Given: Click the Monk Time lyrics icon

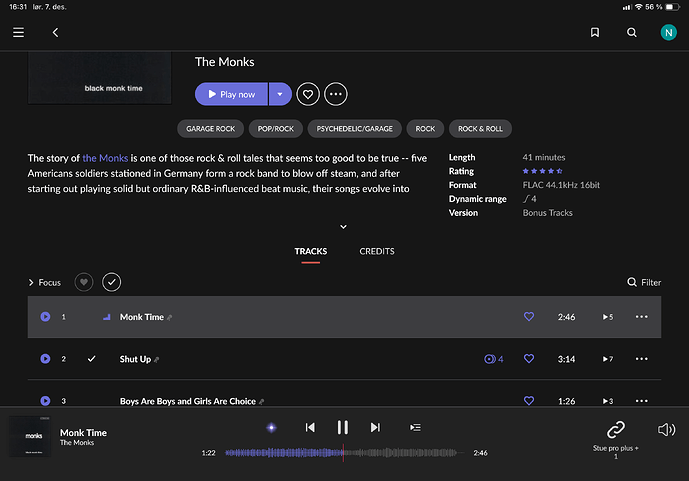Looking at the screenshot, I should 170,318.
